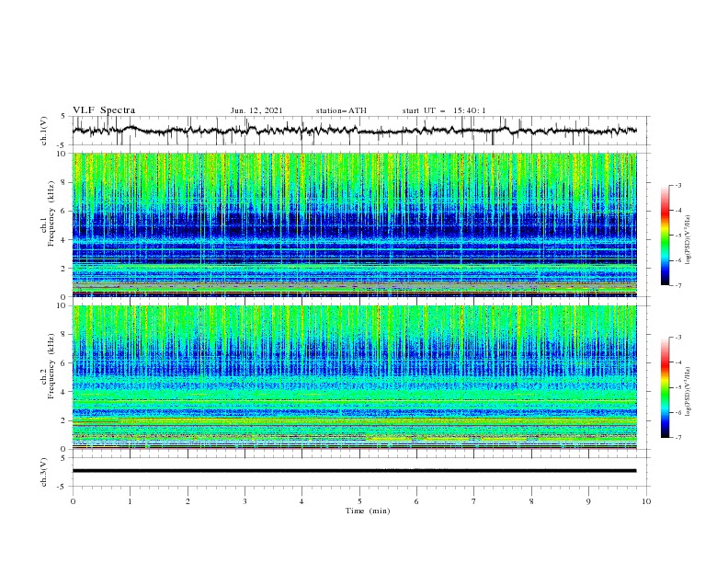Viewport: 728px width, 563px height.
Task: Click time-axis tick label '0'
Action: click(x=73, y=501)
